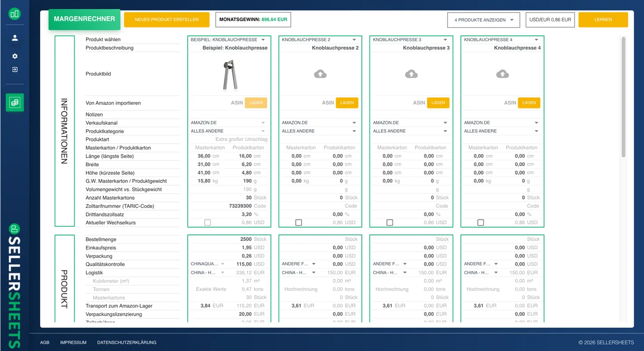This screenshot has height=351, width=644.
Task: Toggle exchange rate checkbox for Knoblauchpresse 3
Action: [390, 223]
